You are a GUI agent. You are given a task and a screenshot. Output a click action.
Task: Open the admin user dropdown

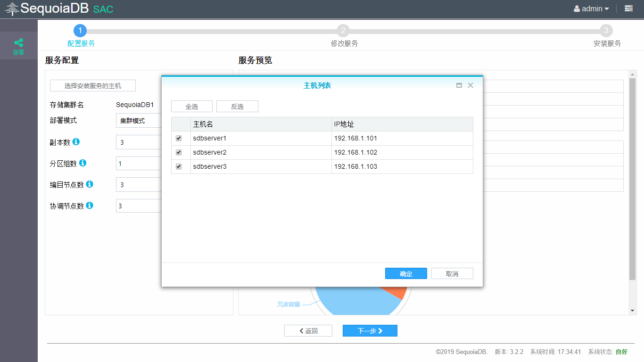(591, 8)
